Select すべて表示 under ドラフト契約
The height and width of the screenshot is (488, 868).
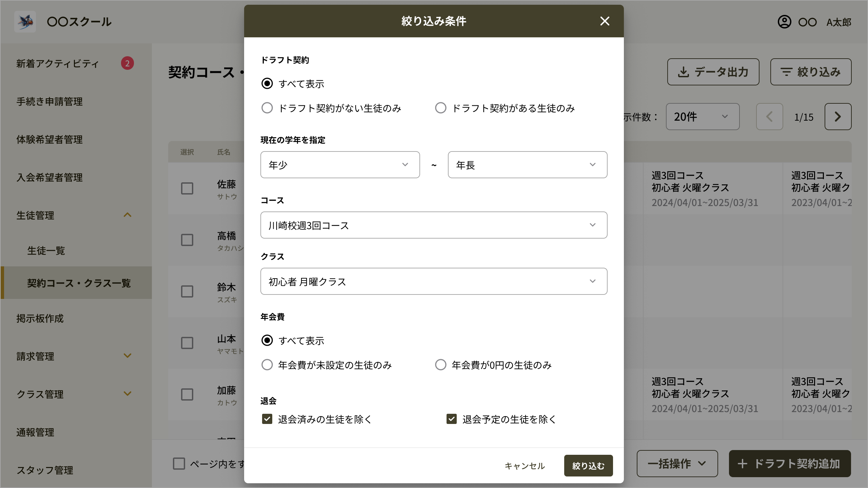tap(267, 83)
